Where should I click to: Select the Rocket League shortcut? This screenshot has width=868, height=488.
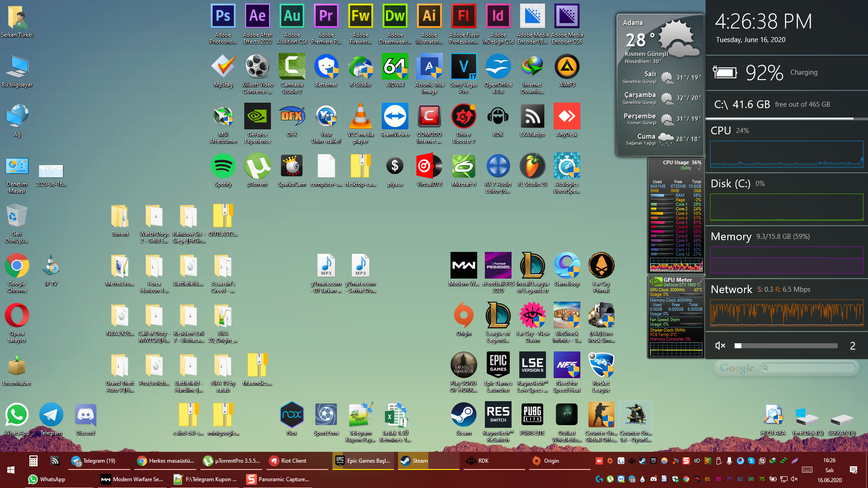tap(601, 372)
